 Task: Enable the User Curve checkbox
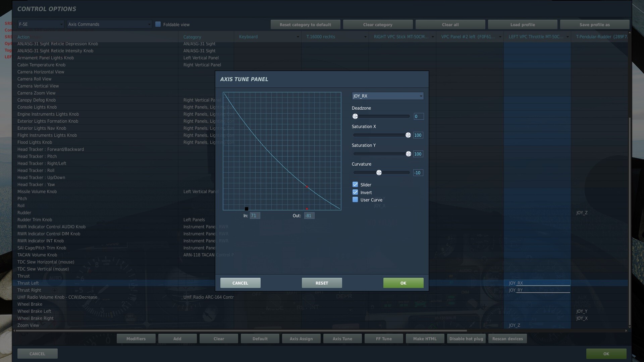click(x=355, y=200)
